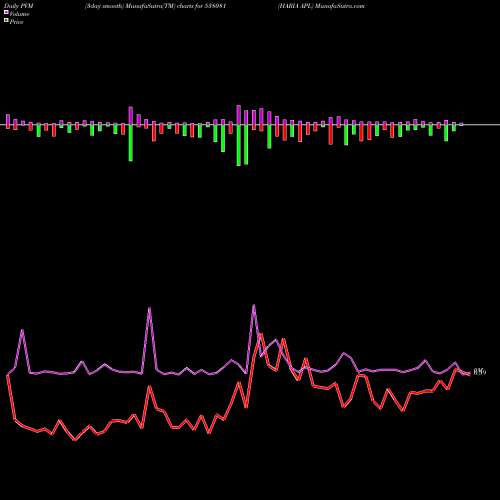This screenshot has height=500, width=500.
Task: Click the HARIA APL MunafaSutra.com label
Action: [x=321, y=6]
